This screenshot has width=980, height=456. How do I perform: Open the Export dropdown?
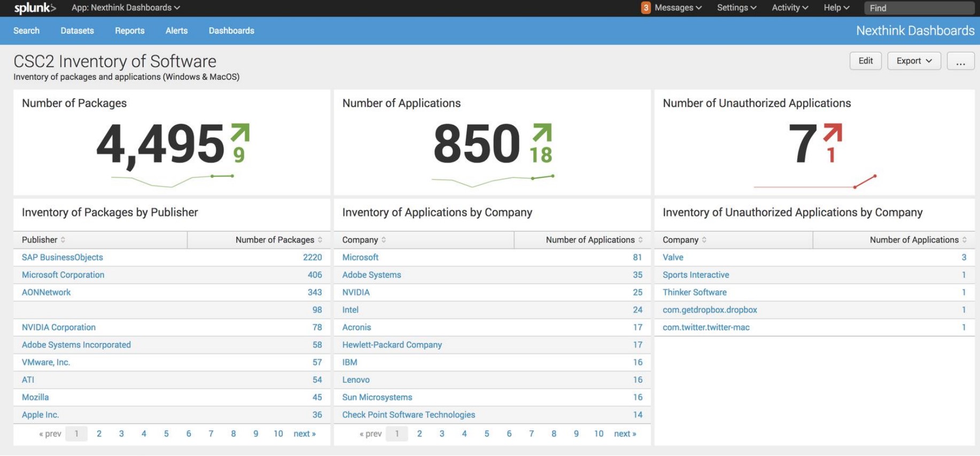coord(914,61)
